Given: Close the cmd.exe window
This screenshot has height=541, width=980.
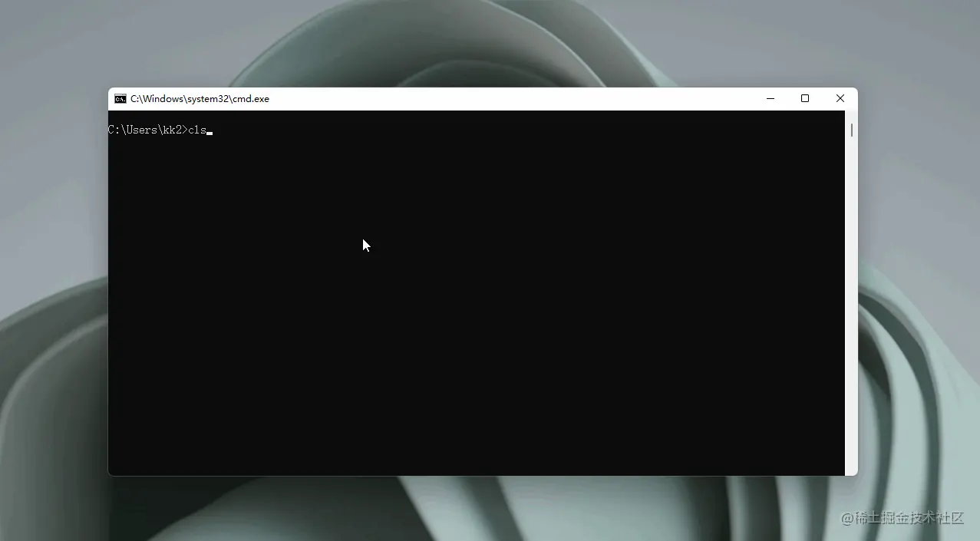Looking at the screenshot, I should pyautogui.click(x=839, y=98).
